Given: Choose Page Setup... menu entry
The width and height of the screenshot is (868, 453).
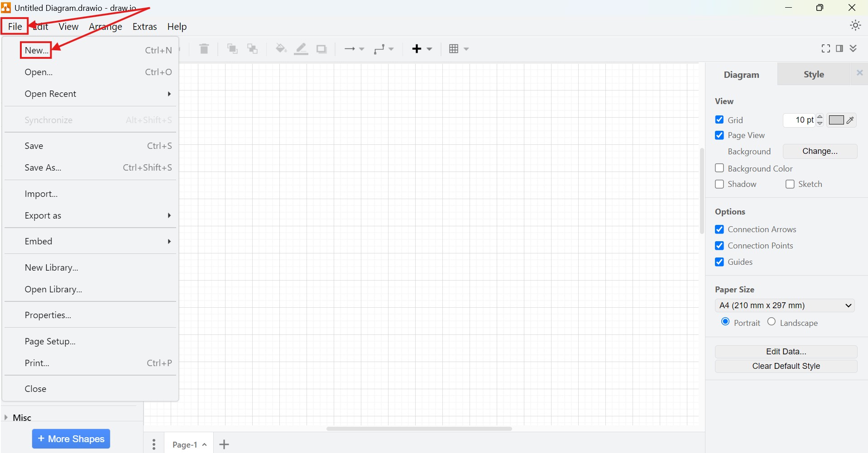Looking at the screenshot, I should tap(90, 341).
